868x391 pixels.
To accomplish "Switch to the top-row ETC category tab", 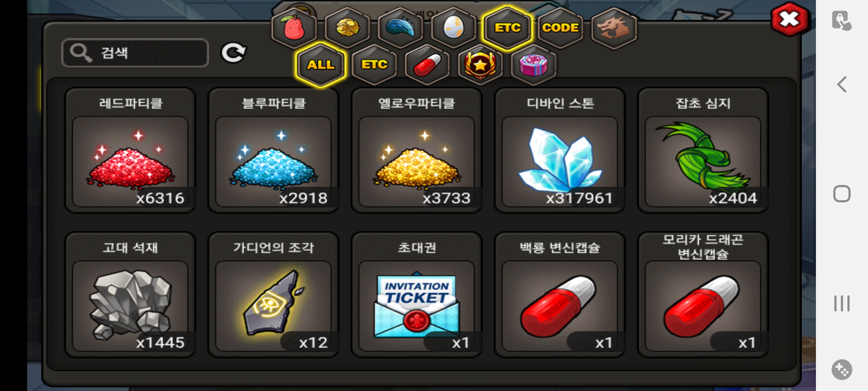I will [507, 28].
